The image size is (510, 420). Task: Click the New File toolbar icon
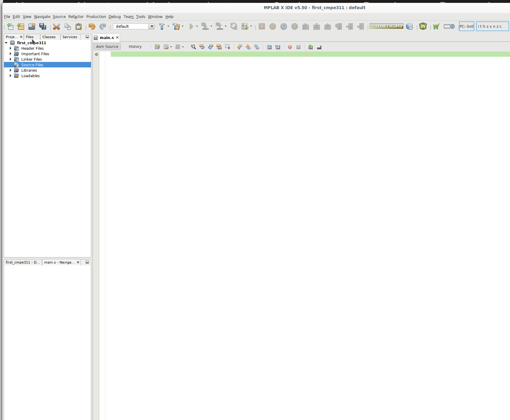pos(10,27)
